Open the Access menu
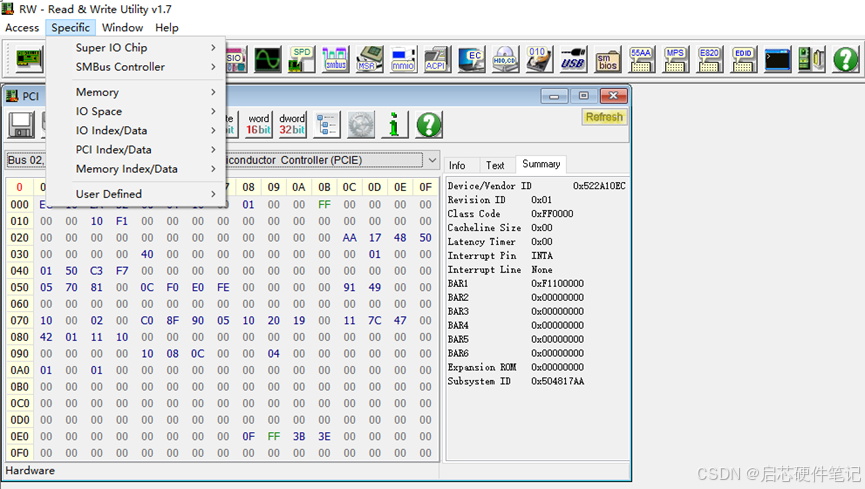Image resolution: width=865 pixels, height=489 pixels. [x=22, y=28]
